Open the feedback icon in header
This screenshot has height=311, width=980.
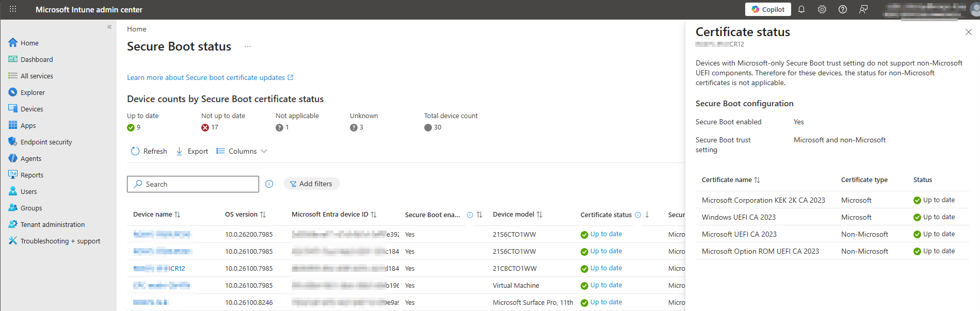863,9
